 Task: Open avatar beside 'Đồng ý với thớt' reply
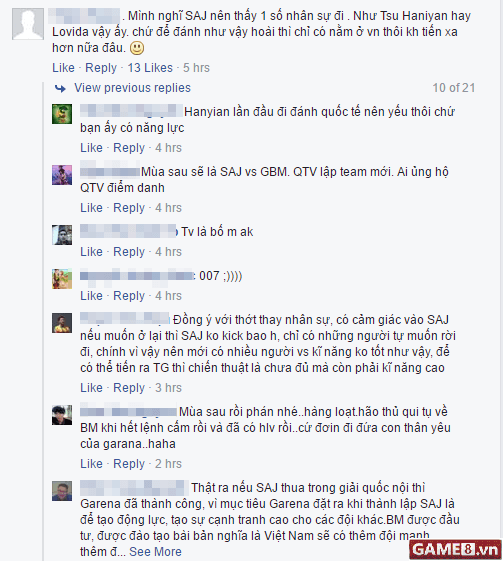[62, 323]
